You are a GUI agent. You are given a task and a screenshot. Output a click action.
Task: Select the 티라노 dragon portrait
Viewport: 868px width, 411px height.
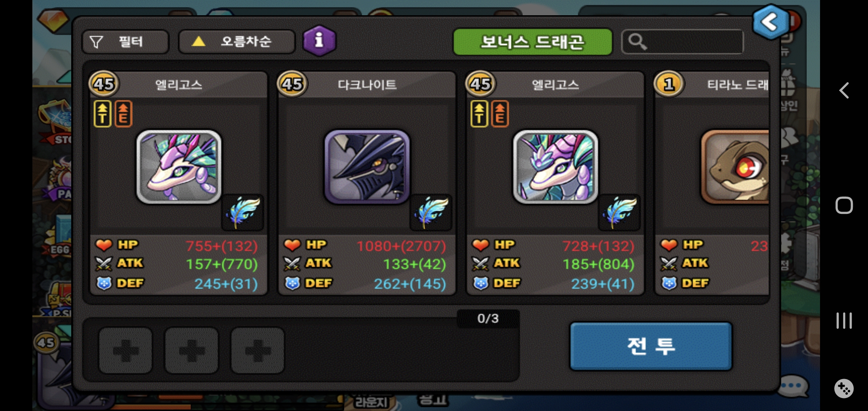coord(735,167)
